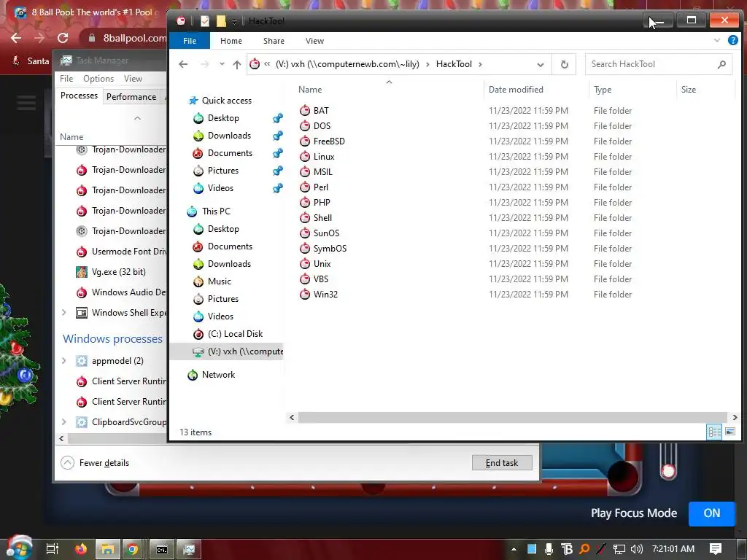
Task: Select Downloads under Quick access
Action: tap(228, 136)
